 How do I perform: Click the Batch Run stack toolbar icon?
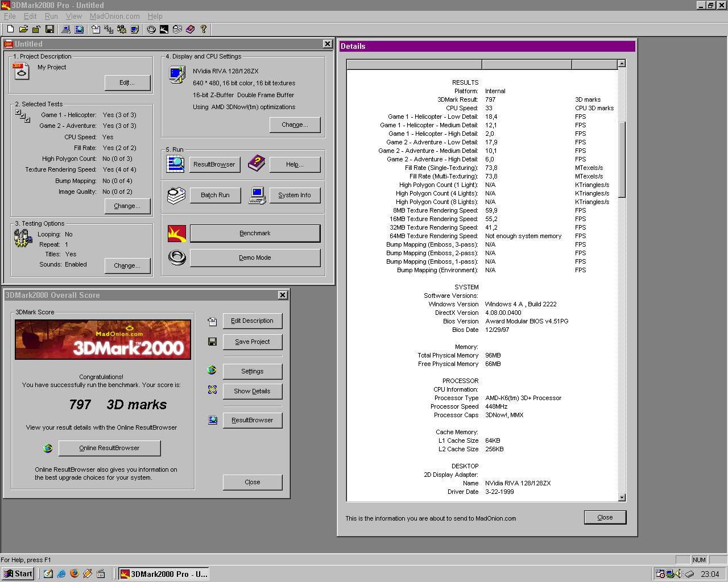point(177,29)
